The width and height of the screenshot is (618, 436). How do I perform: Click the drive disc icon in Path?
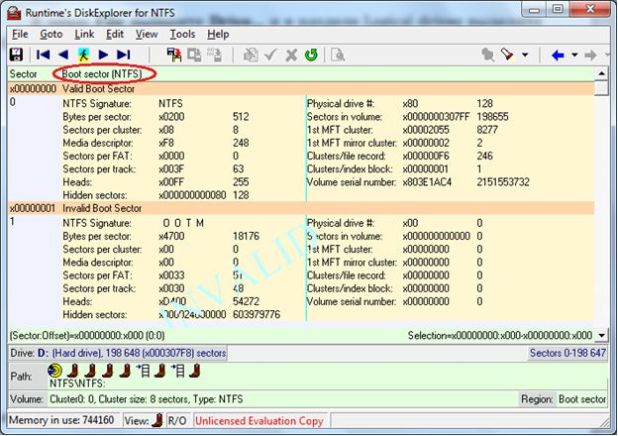pyautogui.click(x=55, y=371)
